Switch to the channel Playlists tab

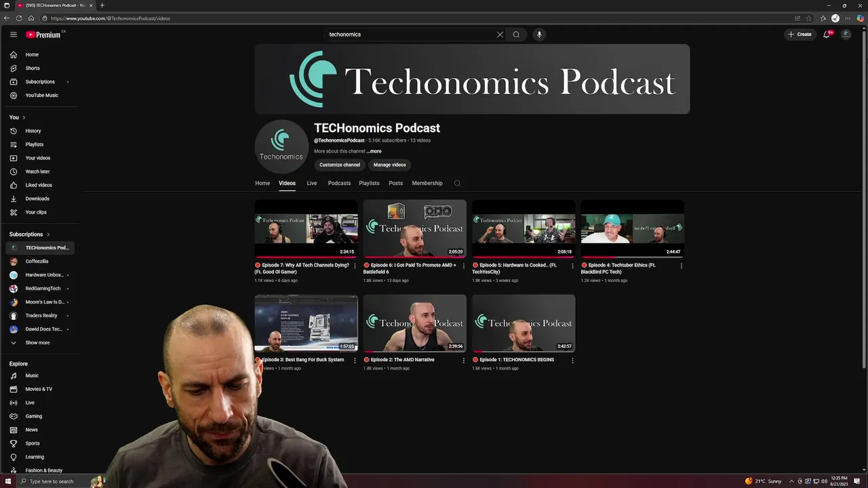coord(369,183)
